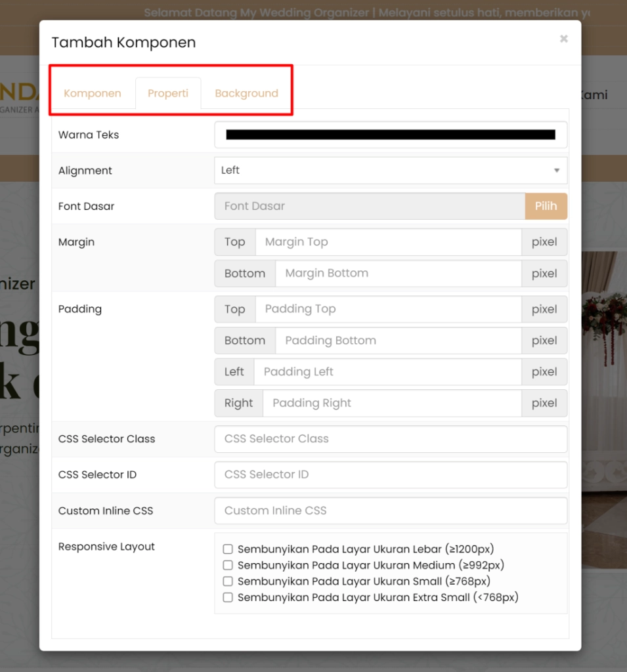
Task: Focus the Margin Bottom input
Action: coord(398,274)
